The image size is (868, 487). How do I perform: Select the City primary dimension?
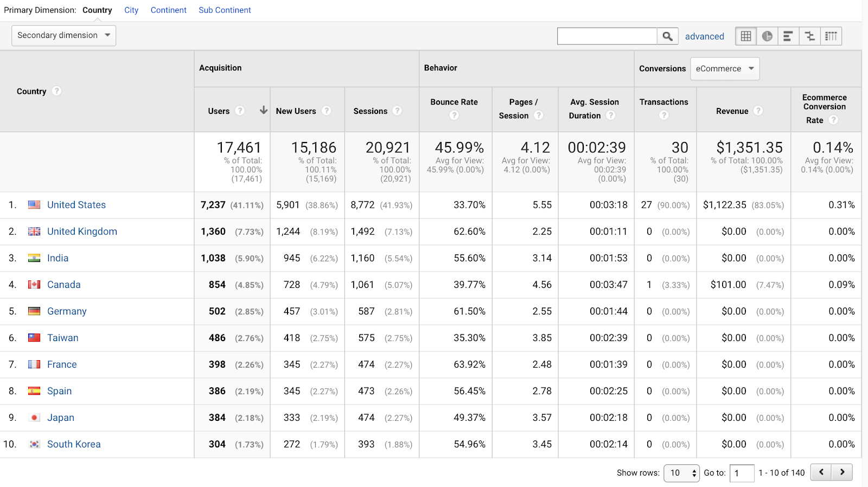pos(131,10)
